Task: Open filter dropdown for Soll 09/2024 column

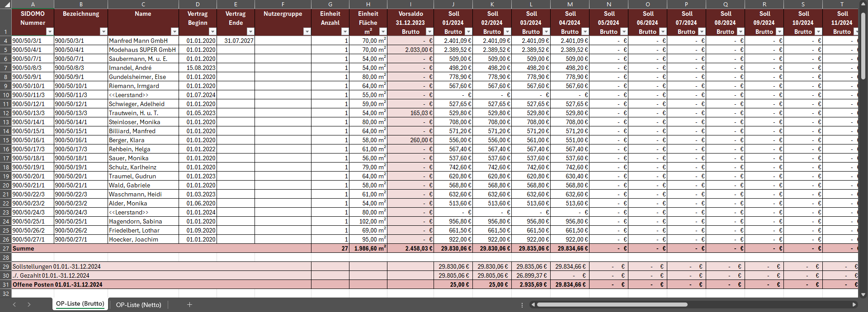Action: coord(779,32)
